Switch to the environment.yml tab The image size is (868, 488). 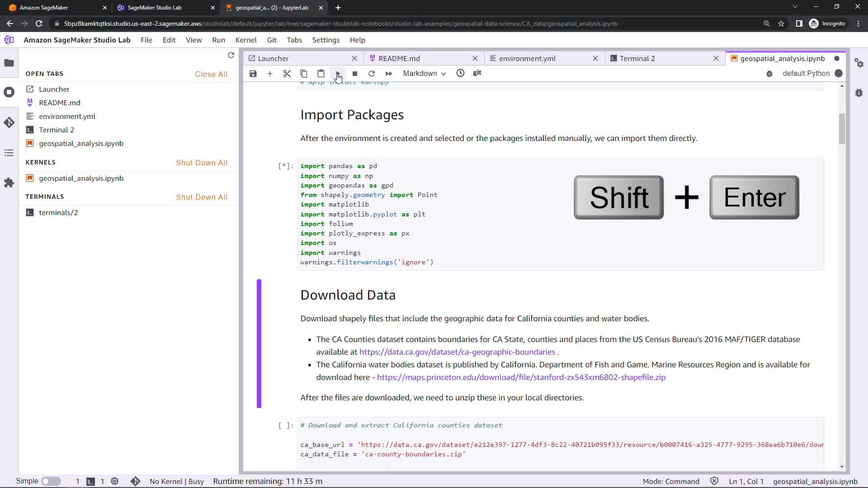[x=527, y=58]
